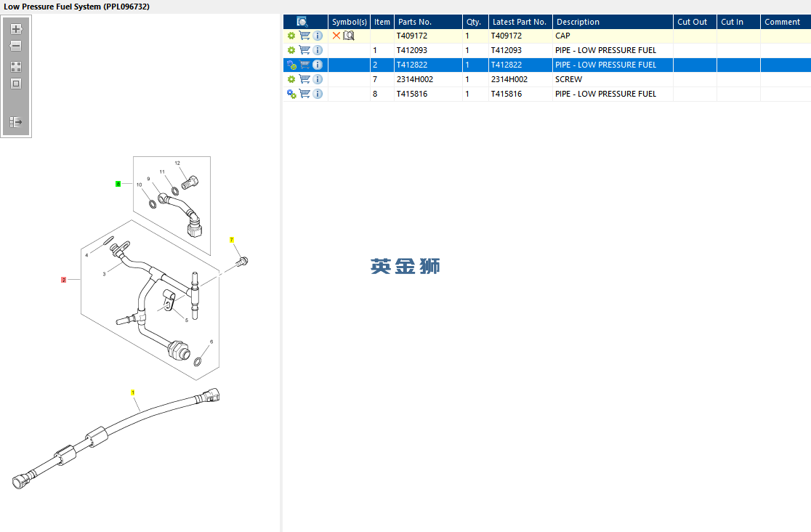
Task: Zoom out of the parts diagram
Action: tap(16, 46)
